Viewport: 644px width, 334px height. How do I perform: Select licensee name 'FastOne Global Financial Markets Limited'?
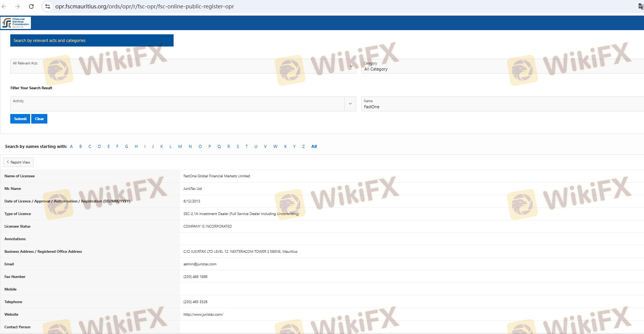217,176
